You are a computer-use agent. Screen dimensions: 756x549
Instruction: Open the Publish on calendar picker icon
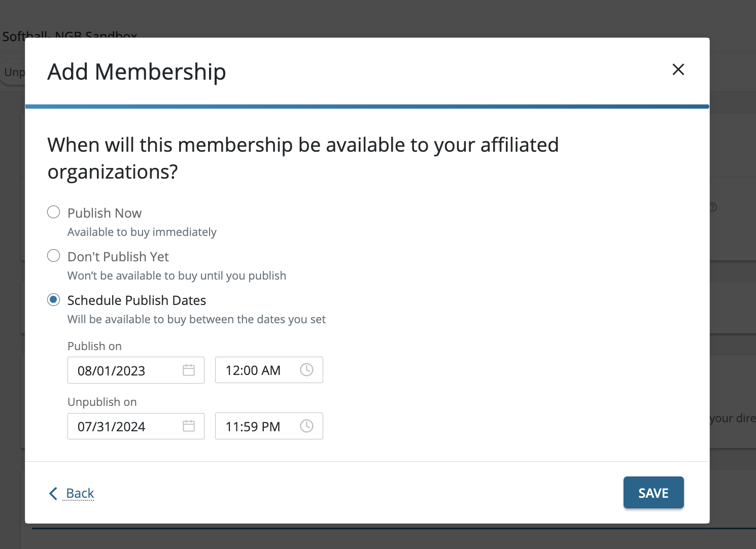(x=189, y=370)
